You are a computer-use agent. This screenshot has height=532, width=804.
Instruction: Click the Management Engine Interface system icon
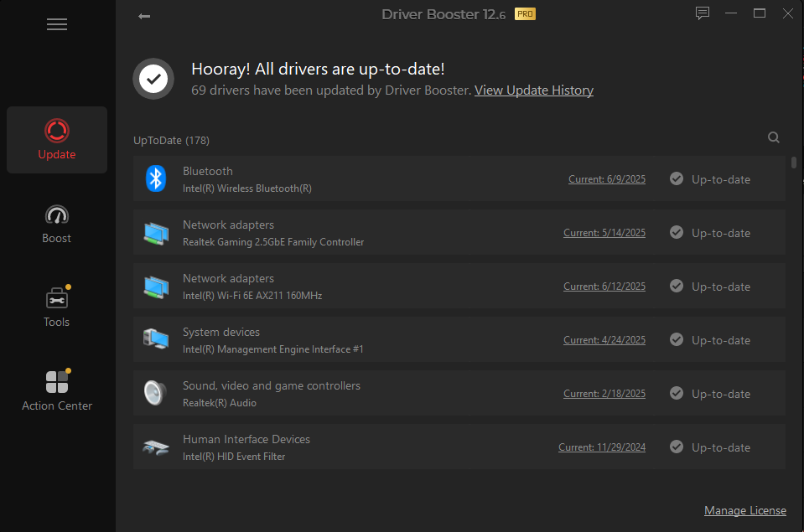click(156, 339)
